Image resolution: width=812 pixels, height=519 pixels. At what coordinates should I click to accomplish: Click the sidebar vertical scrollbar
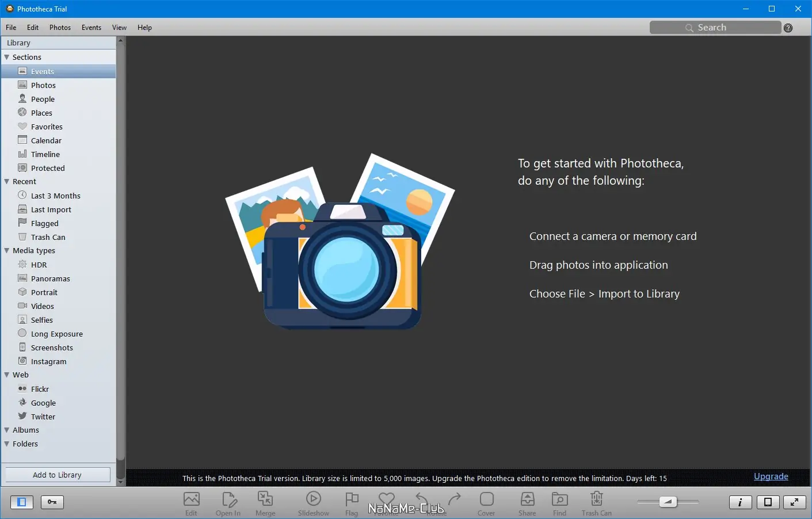point(120,261)
